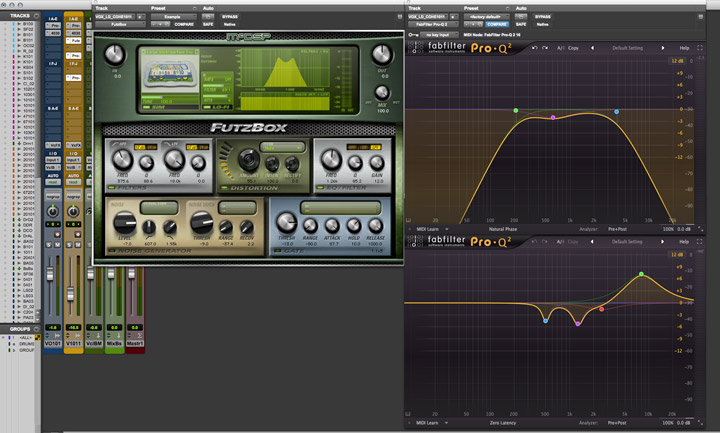This screenshot has height=433, width=720.
Task: Click green EQ band node in upper Pro-Q
Action: click(516, 110)
